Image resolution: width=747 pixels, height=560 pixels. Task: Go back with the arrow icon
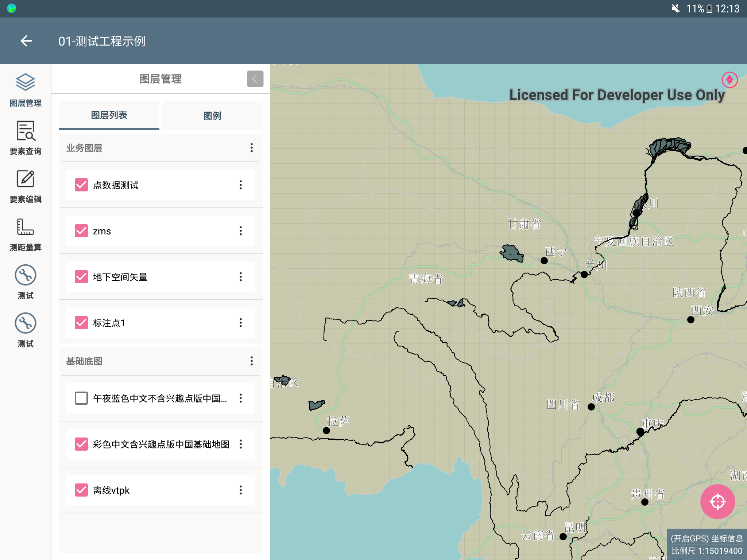click(x=26, y=41)
